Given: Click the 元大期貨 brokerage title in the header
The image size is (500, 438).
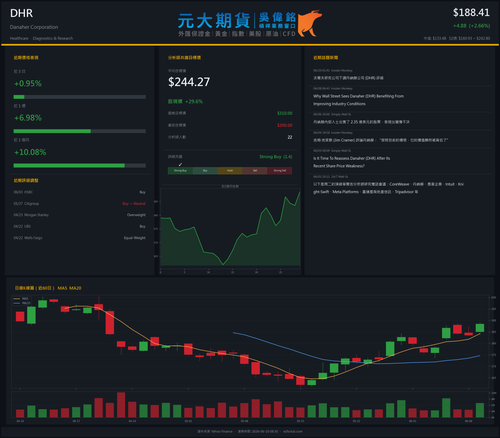Looking at the screenshot, I should (x=214, y=21).
